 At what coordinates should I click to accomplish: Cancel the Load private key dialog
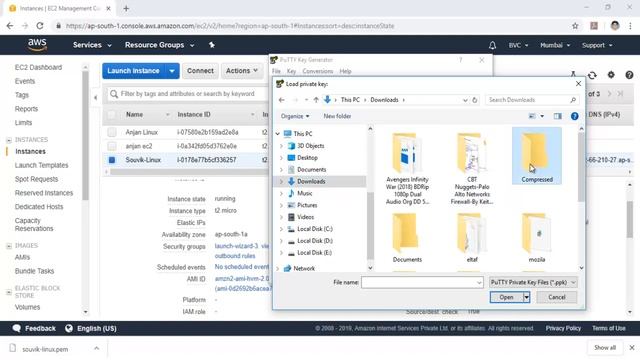pos(556,297)
